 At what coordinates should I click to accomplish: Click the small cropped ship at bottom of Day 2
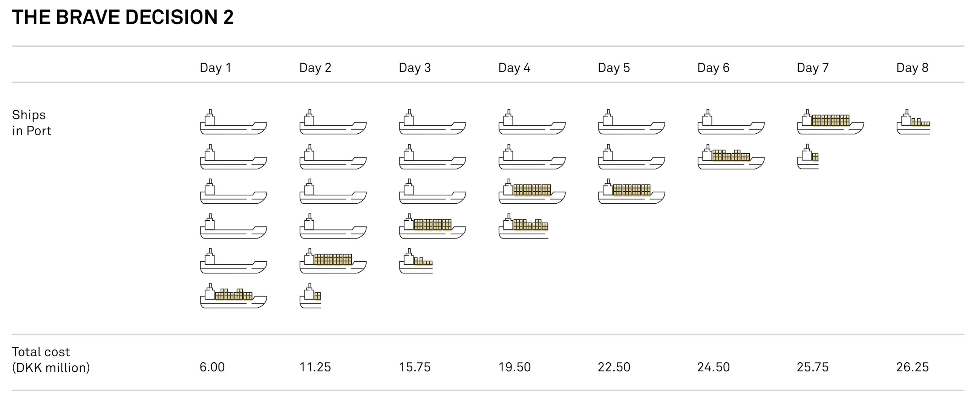pyautogui.click(x=311, y=296)
